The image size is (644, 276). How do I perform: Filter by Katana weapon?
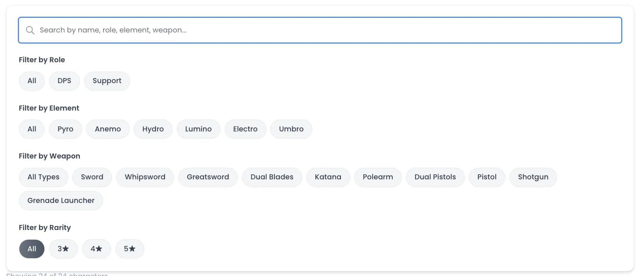328,177
